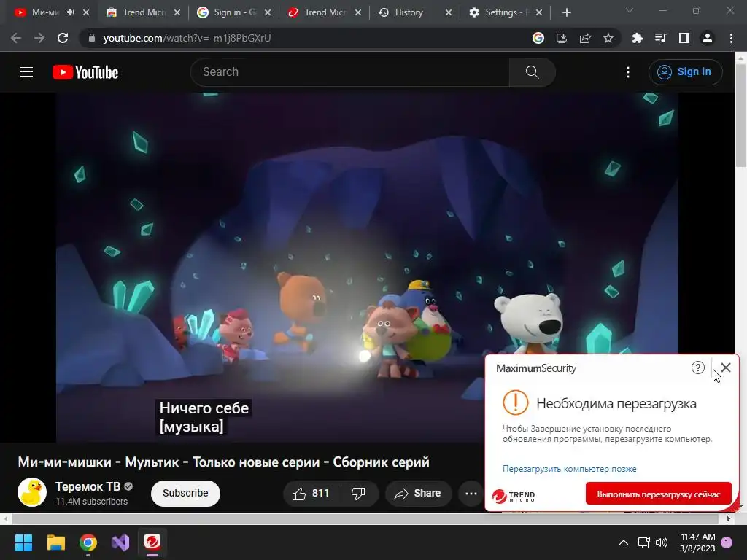The height and width of the screenshot is (560, 747).
Task: Close the History tab
Action: pos(449,12)
